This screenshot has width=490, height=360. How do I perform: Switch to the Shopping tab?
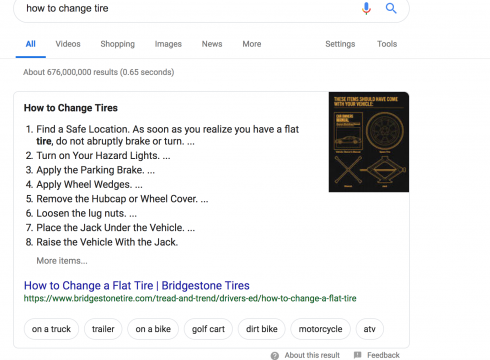pyautogui.click(x=118, y=44)
